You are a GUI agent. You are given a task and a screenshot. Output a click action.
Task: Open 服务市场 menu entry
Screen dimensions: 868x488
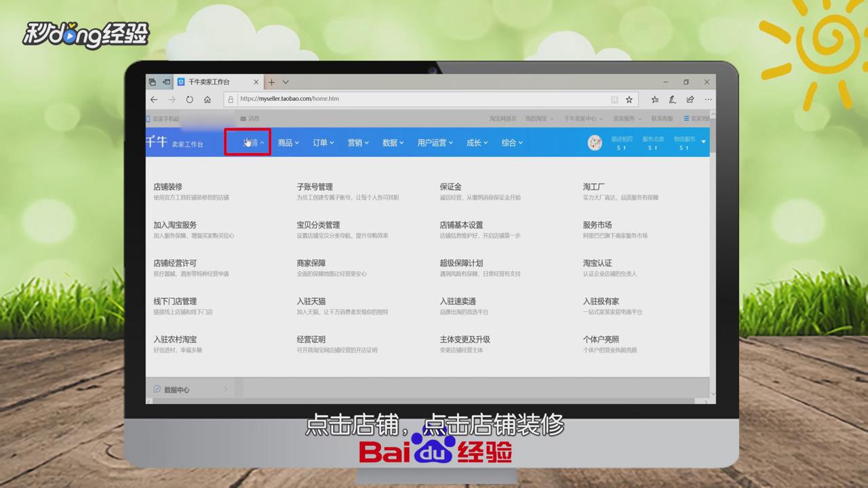[x=597, y=224]
